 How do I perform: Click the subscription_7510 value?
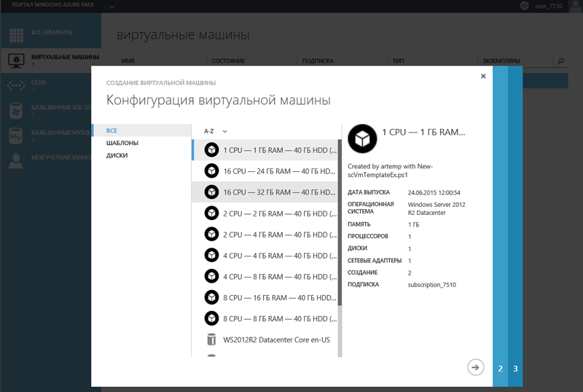coord(431,284)
